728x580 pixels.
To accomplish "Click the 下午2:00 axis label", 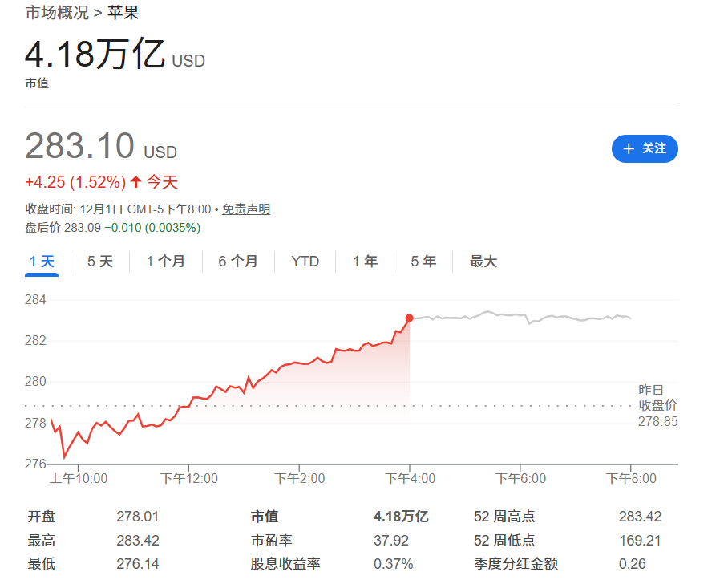I will tap(300, 478).
